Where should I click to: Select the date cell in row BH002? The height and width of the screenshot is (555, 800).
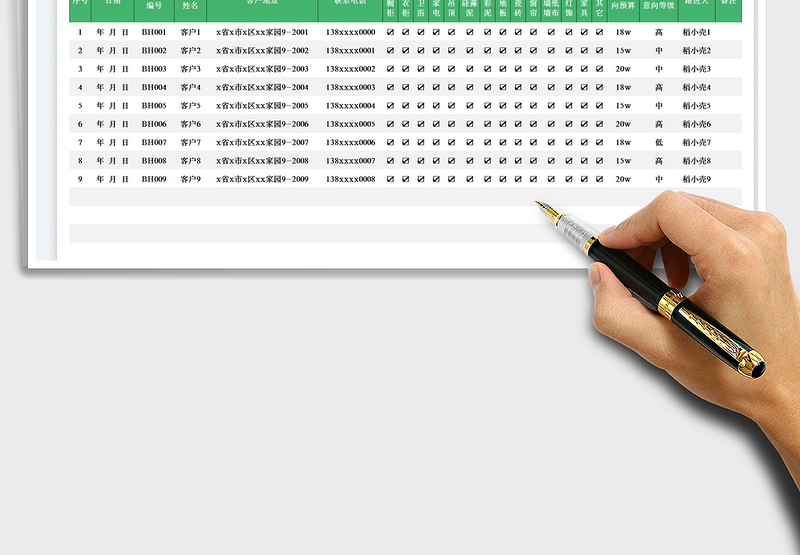point(112,51)
